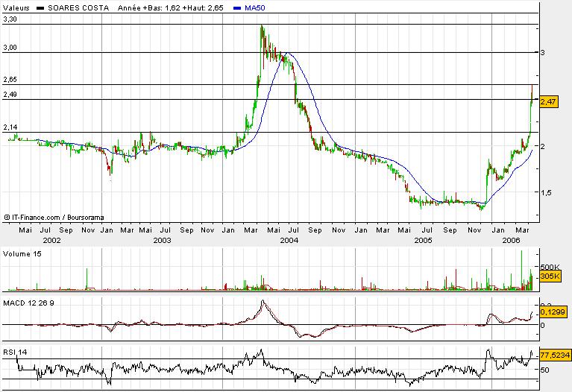Click the 2002 year label
The width and height of the screenshot is (572, 392).
(x=51, y=240)
